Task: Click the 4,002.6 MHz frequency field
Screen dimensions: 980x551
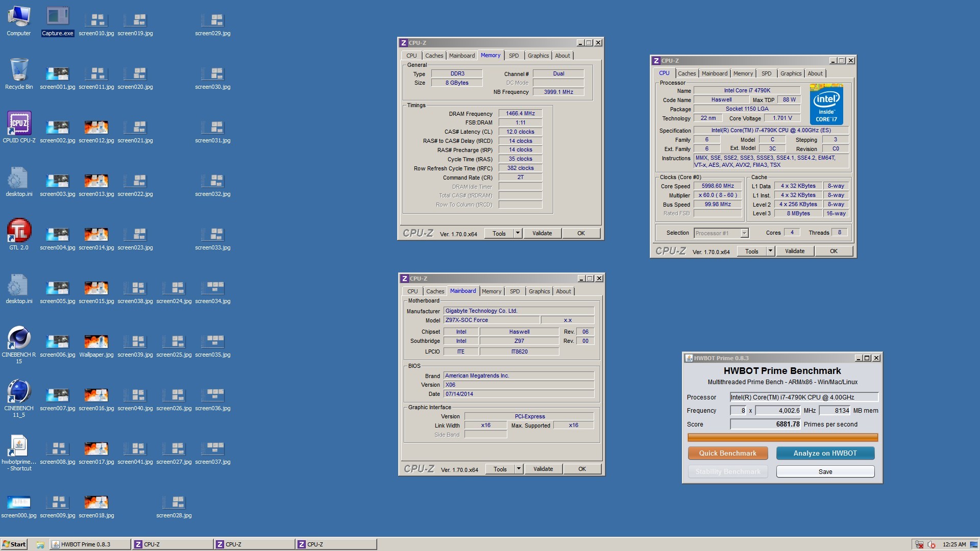Action: point(778,410)
